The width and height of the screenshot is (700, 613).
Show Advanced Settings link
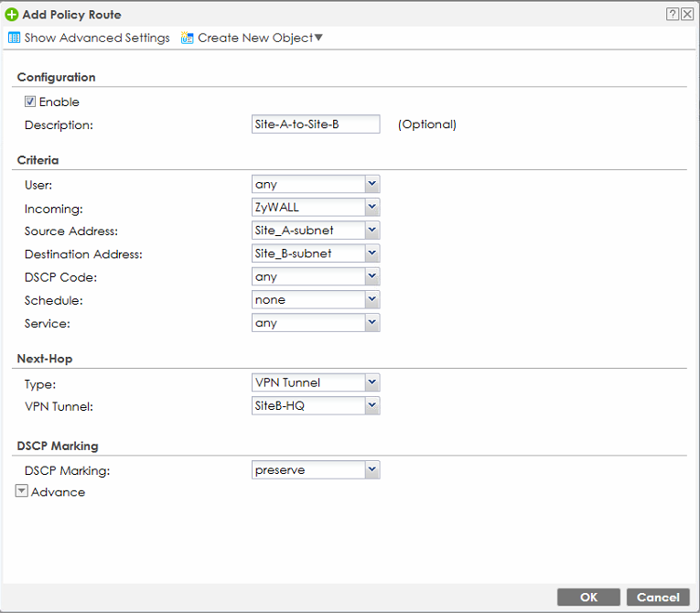[97, 38]
